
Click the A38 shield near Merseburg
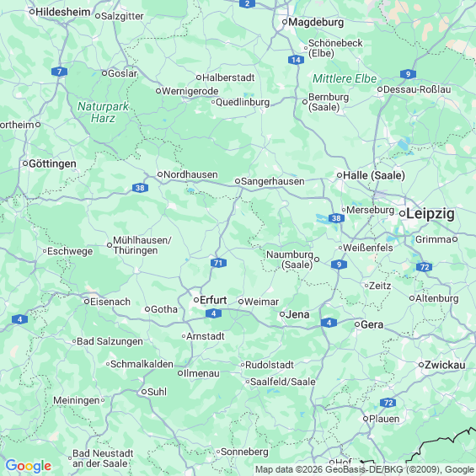336,218
